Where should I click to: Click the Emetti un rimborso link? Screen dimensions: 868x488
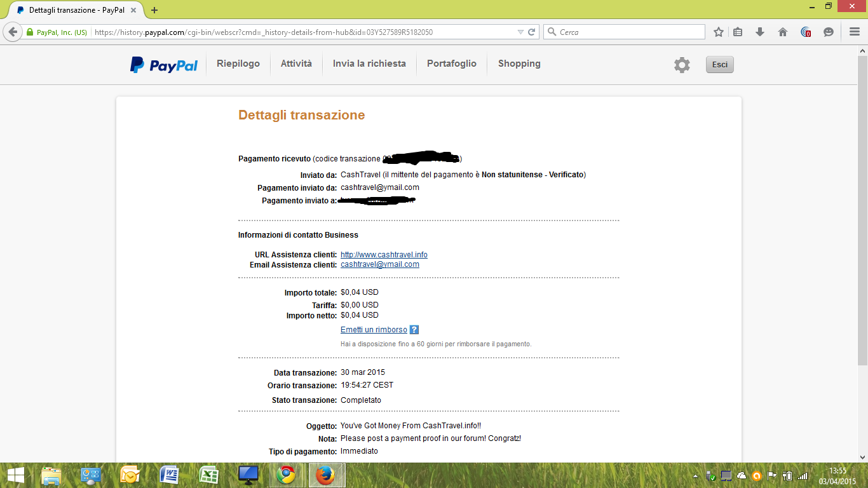pyautogui.click(x=374, y=330)
